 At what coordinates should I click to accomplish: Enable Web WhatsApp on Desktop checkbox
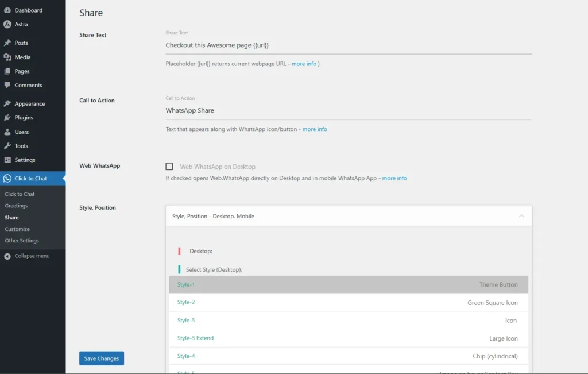tap(169, 167)
